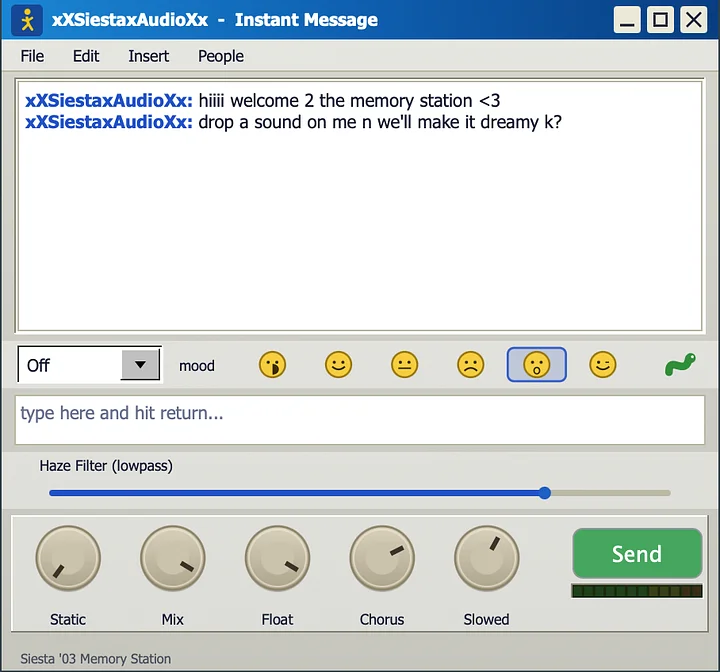This screenshot has width=720, height=672.
Task: Choose the smiling mood emoji
Action: pyautogui.click(x=338, y=365)
